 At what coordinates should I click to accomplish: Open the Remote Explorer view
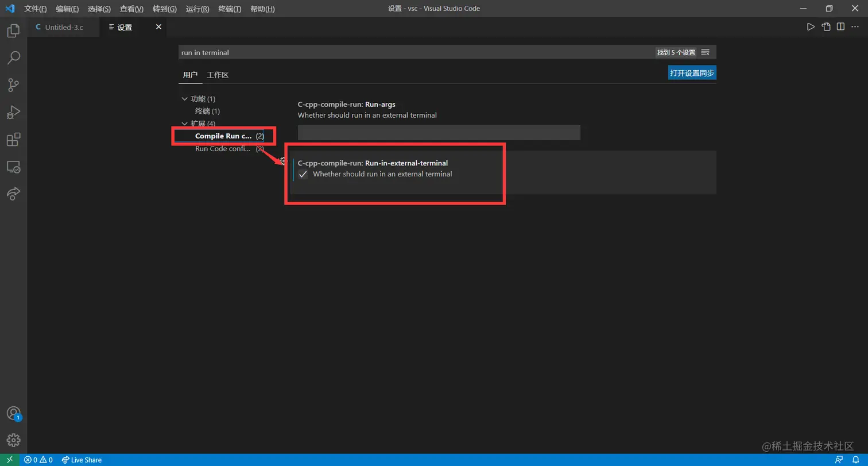click(x=13, y=167)
